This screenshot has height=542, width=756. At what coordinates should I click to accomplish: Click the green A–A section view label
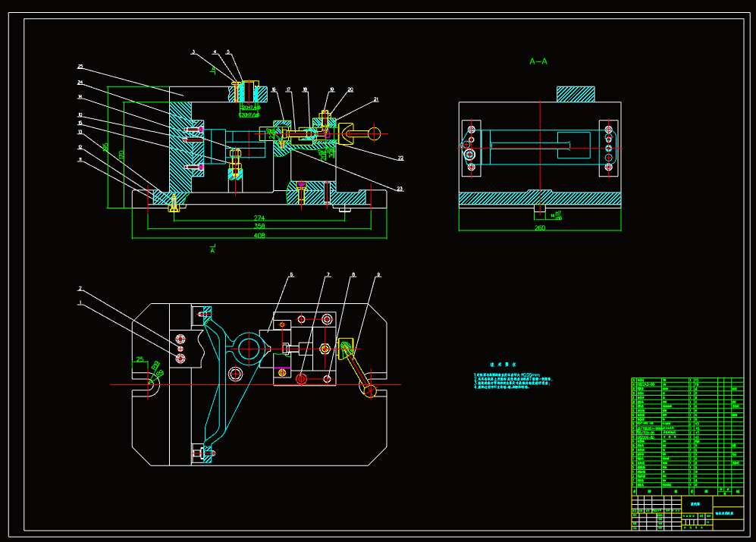tap(538, 61)
